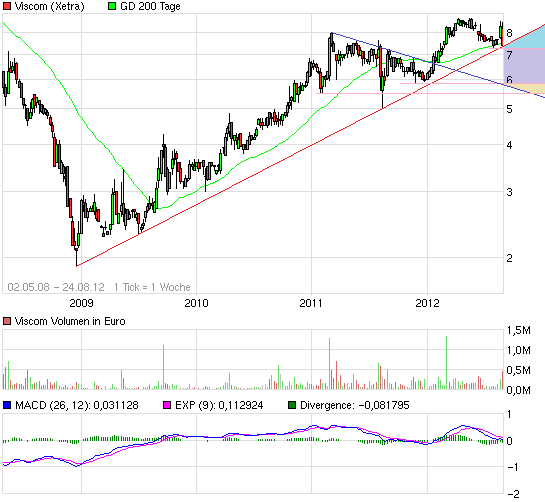Click the MACD axis label 1
Screen dimensions: 545x502
tap(509, 414)
